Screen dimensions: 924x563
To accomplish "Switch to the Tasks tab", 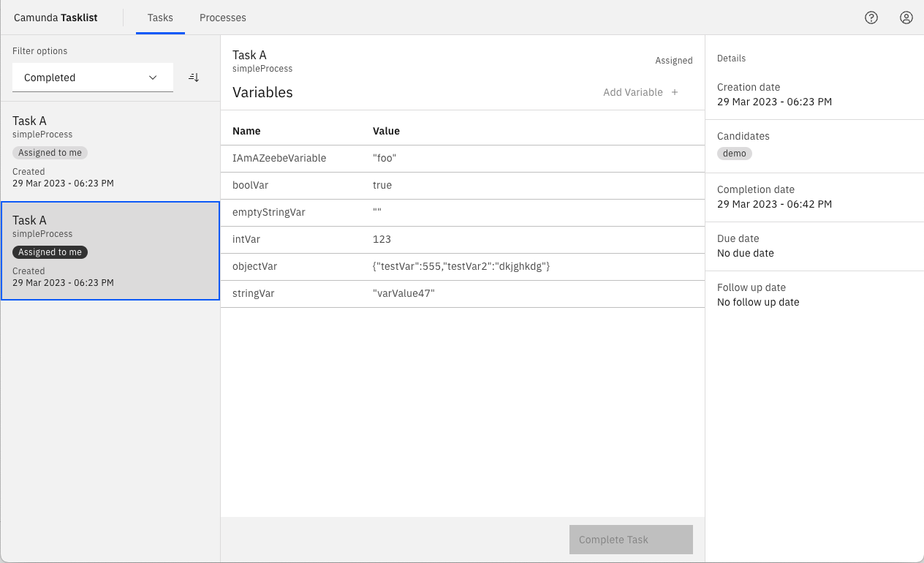I will pyautogui.click(x=160, y=18).
